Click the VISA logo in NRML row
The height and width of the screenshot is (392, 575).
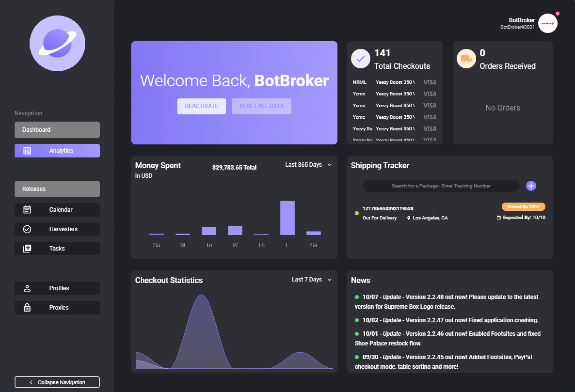tap(430, 82)
